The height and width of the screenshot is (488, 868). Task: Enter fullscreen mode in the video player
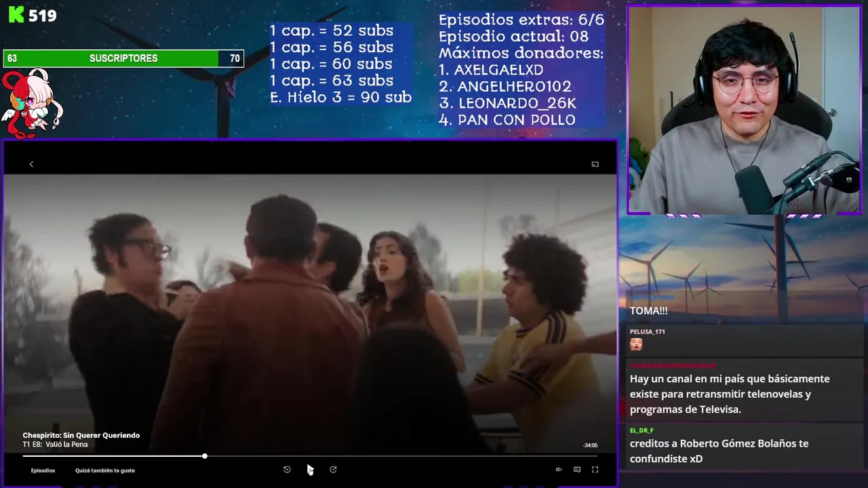point(595,469)
